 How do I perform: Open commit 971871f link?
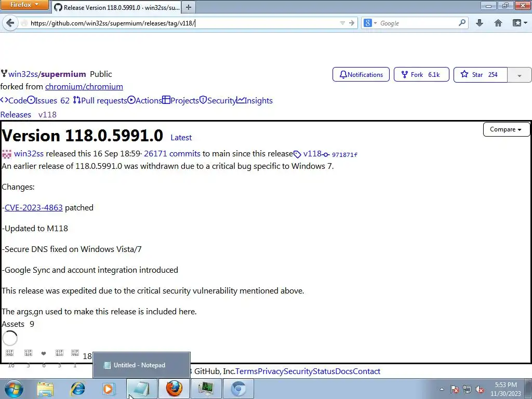340,154
